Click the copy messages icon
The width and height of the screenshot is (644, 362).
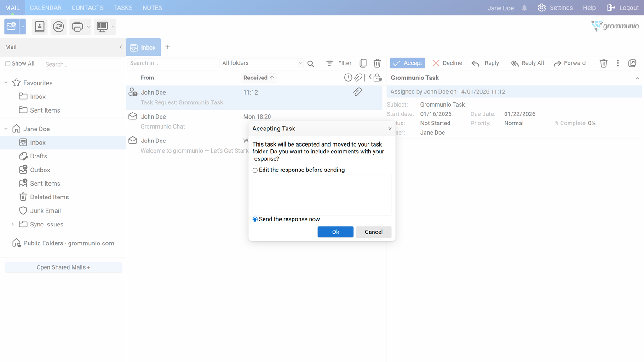tap(363, 63)
